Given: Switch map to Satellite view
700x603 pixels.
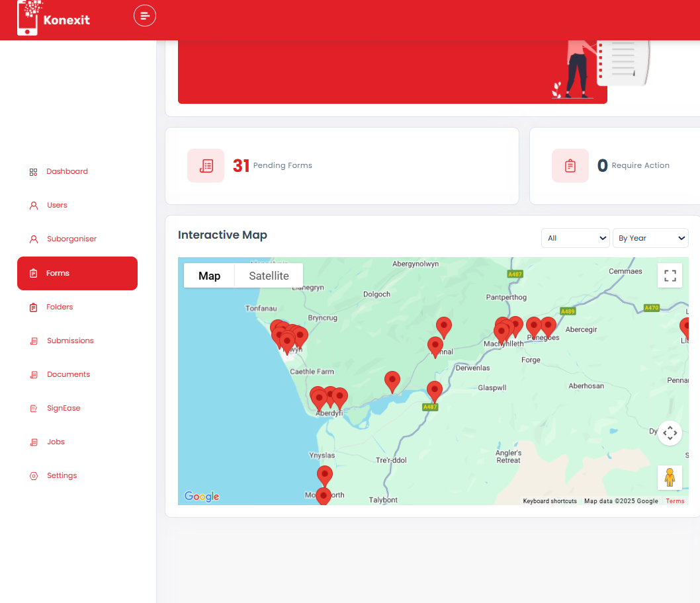Looking at the screenshot, I should [x=269, y=276].
